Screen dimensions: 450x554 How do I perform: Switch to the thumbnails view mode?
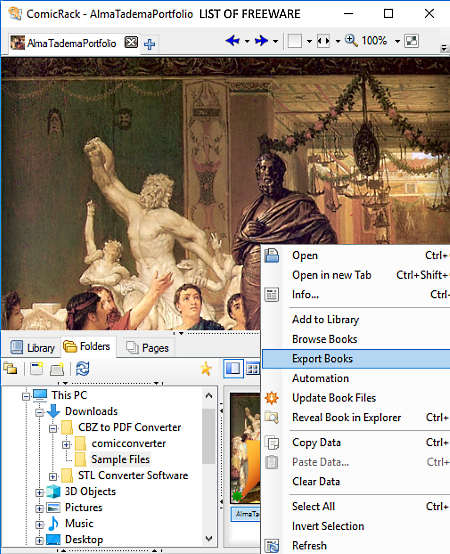click(x=253, y=369)
